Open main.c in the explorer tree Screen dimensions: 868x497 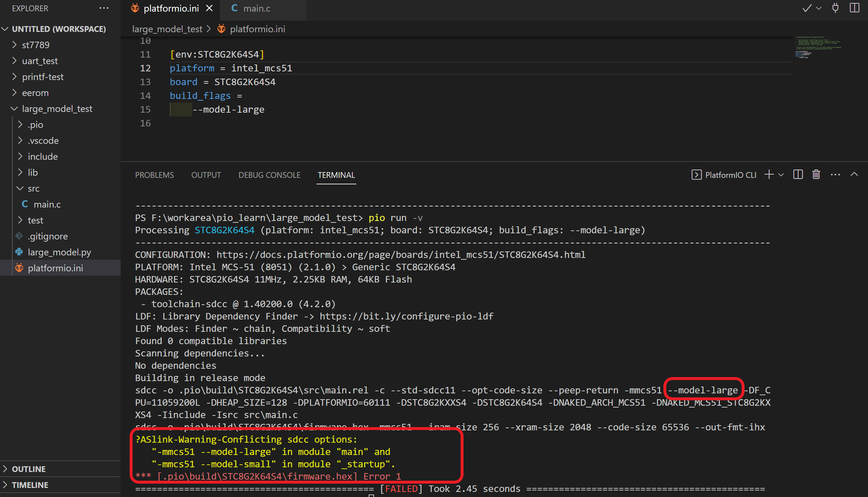pos(60,204)
